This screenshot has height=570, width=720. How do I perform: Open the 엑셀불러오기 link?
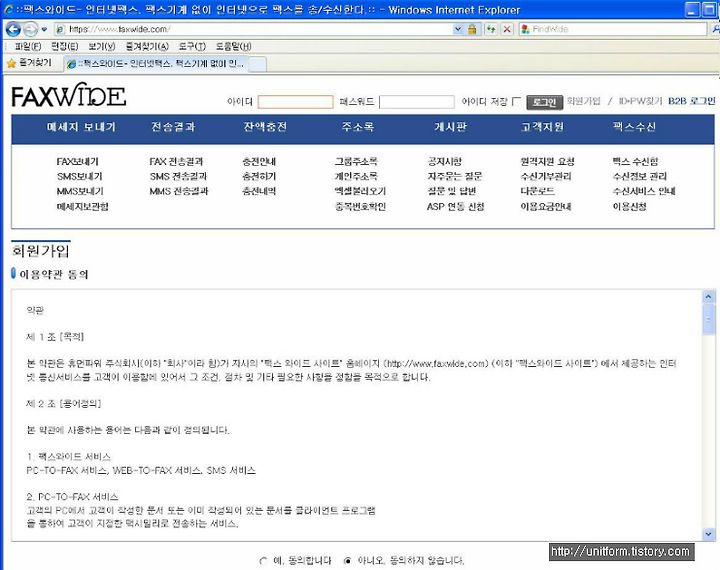pyautogui.click(x=360, y=191)
